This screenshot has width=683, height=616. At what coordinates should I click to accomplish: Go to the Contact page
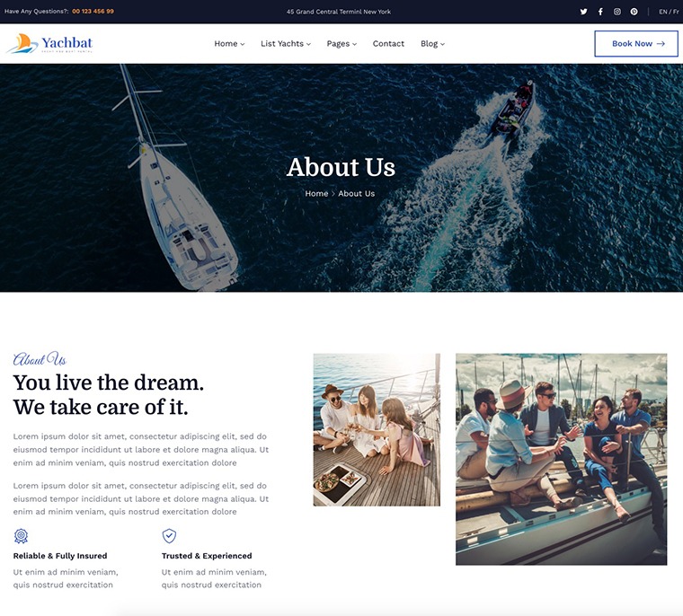[x=388, y=44]
